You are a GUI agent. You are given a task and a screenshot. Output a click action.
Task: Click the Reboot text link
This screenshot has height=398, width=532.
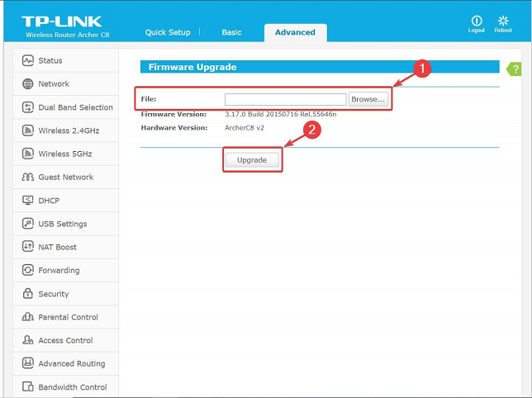coord(503,31)
